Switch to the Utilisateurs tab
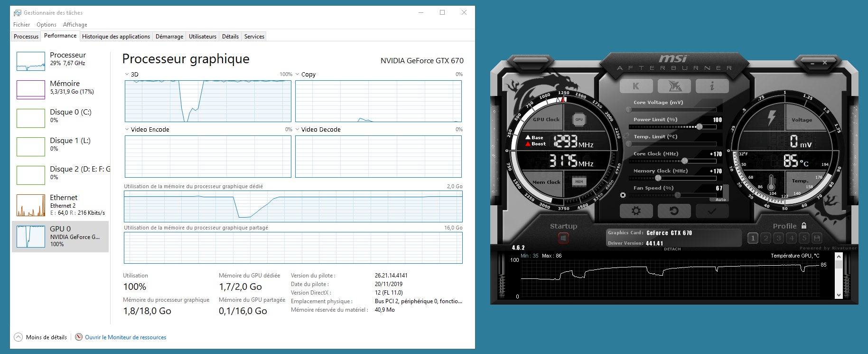 click(203, 37)
